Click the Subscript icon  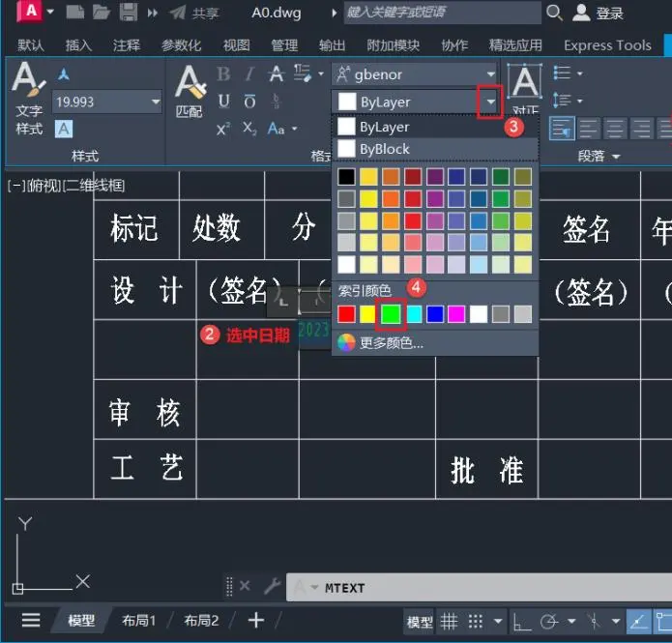click(x=249, y=129)
